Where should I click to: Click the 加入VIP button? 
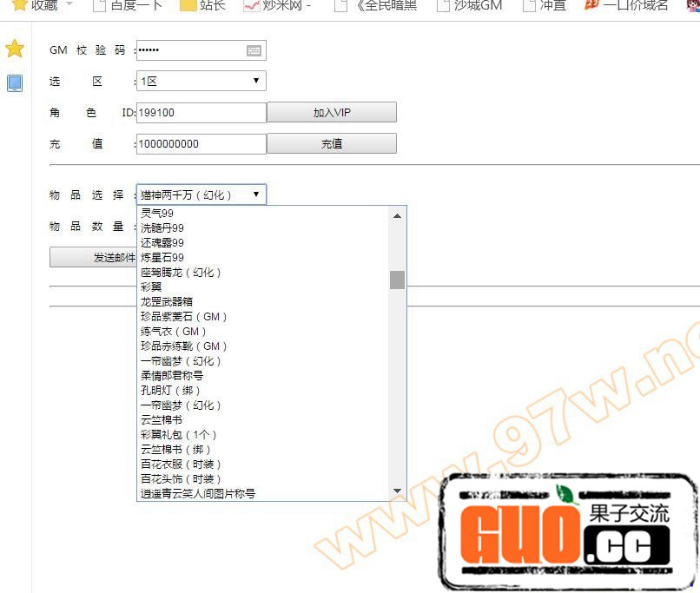tap(331, 113)
